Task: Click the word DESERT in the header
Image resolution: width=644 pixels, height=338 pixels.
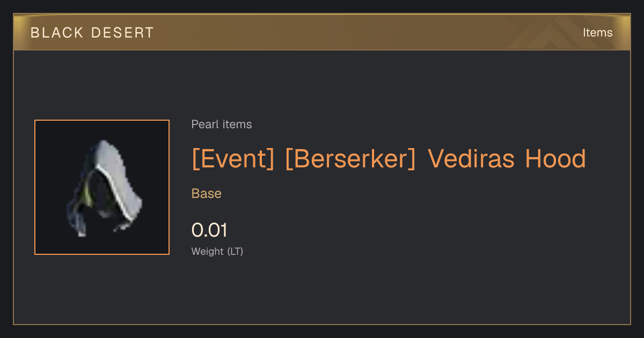Action: tap(123, 33)
